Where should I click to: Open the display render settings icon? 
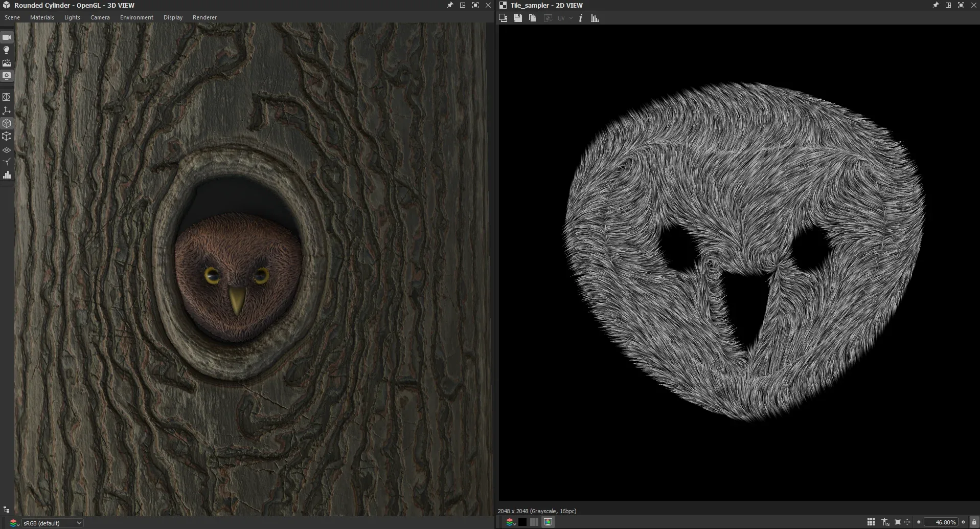coord(7,75)
